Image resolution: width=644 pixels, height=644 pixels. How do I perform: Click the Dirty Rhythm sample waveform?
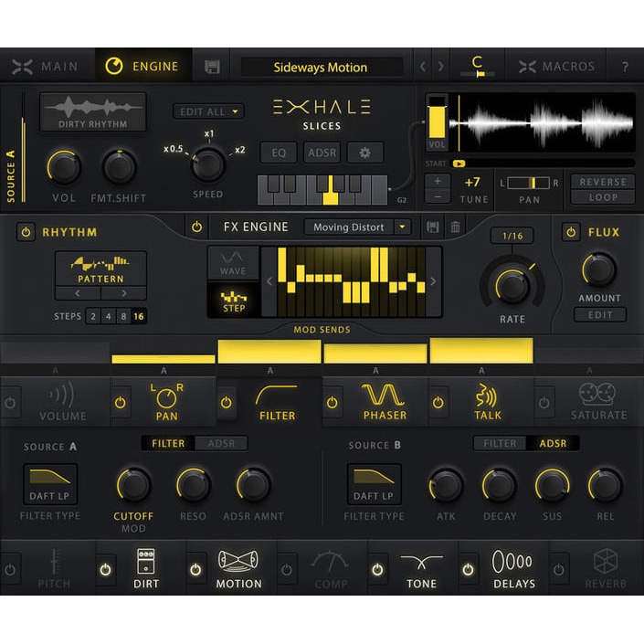[x=93, y=111]
